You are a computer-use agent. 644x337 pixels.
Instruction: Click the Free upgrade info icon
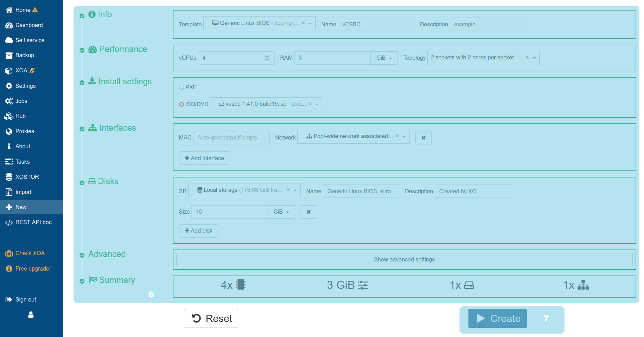tap(9, 269)
